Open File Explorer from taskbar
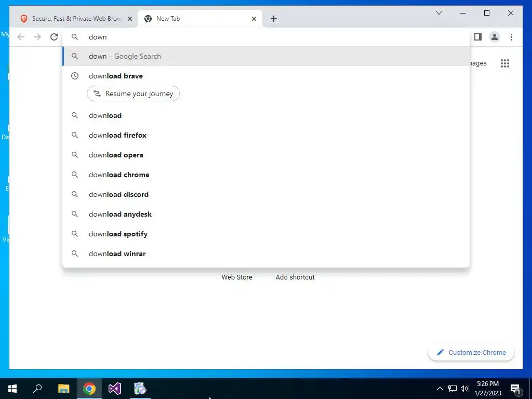The image size is (532, 399). coord(63,389)
